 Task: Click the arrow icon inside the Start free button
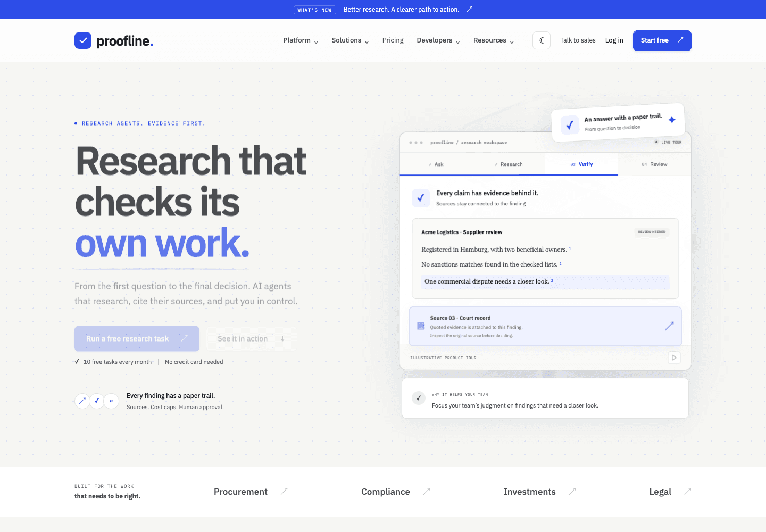coord(680,40)
